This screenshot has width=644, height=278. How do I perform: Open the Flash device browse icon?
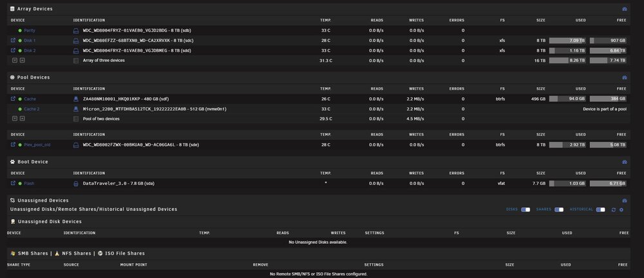[x=13, y=183]
